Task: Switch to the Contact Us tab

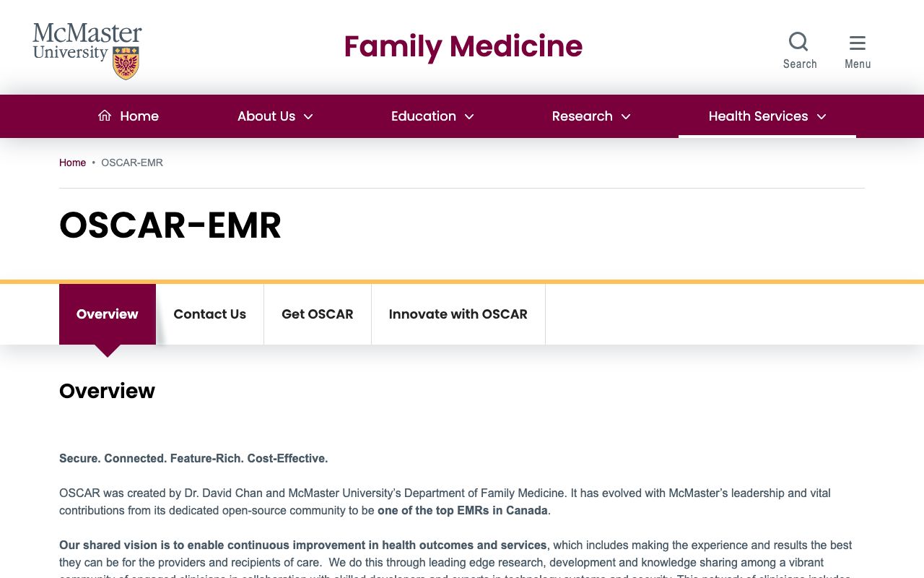Action: tap(209, 314)
